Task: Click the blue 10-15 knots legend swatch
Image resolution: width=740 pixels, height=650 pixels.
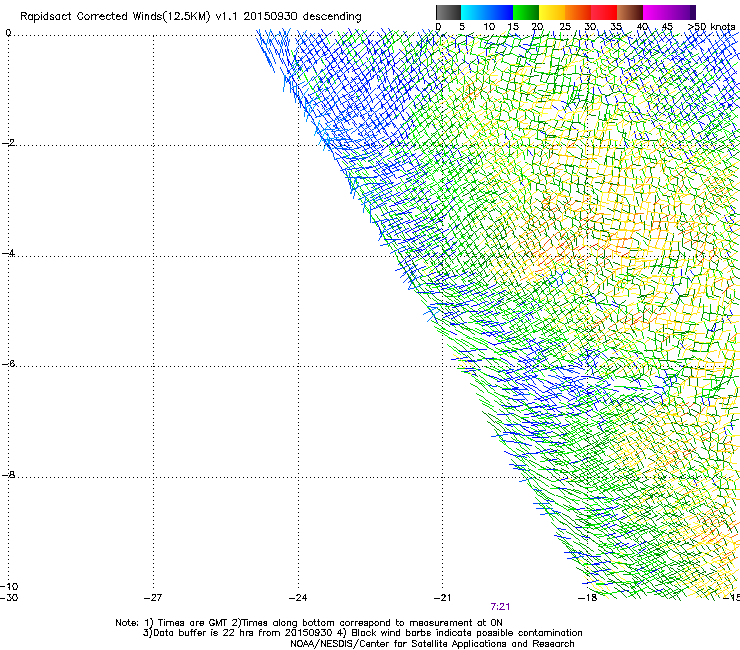Action: (500, 12)
